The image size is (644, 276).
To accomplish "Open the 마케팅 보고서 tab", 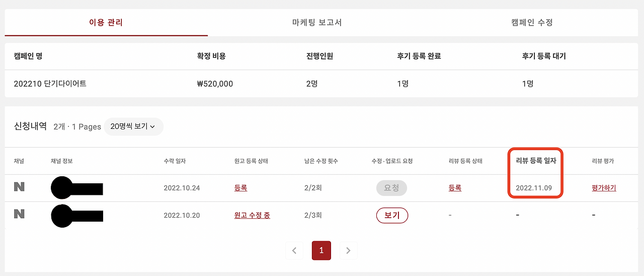I will tap(317, 22).
